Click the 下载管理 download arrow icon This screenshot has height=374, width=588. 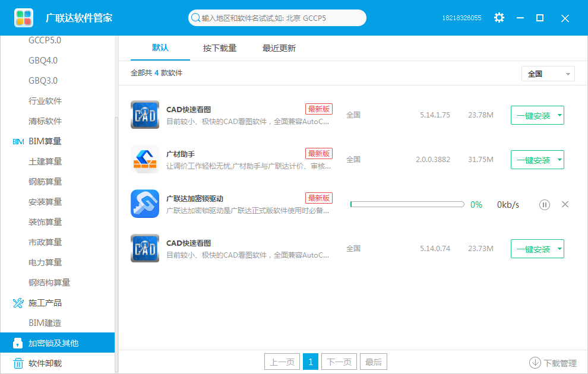coord(535,363)
